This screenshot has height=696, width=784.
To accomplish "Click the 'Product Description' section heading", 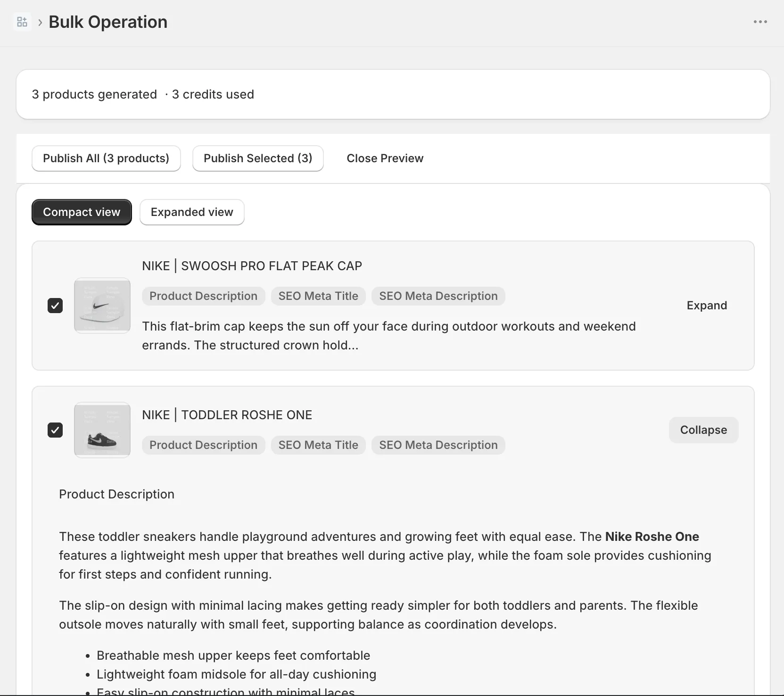I will pos(116,494).
